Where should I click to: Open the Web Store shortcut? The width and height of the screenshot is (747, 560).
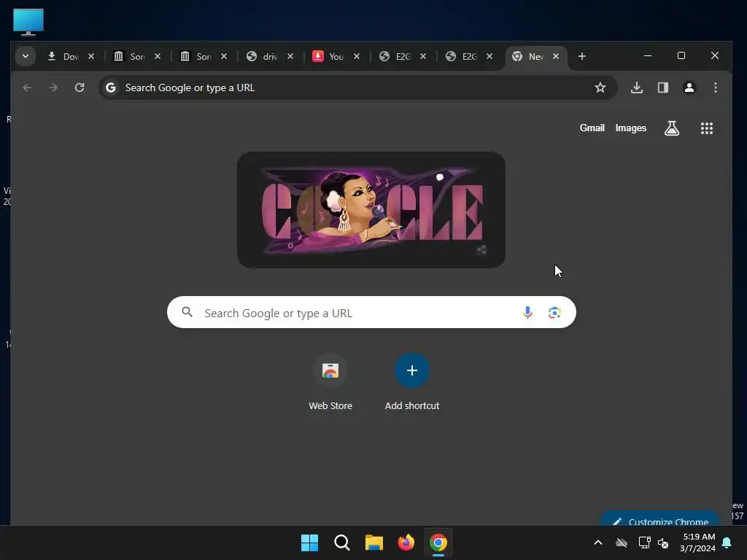330,382
